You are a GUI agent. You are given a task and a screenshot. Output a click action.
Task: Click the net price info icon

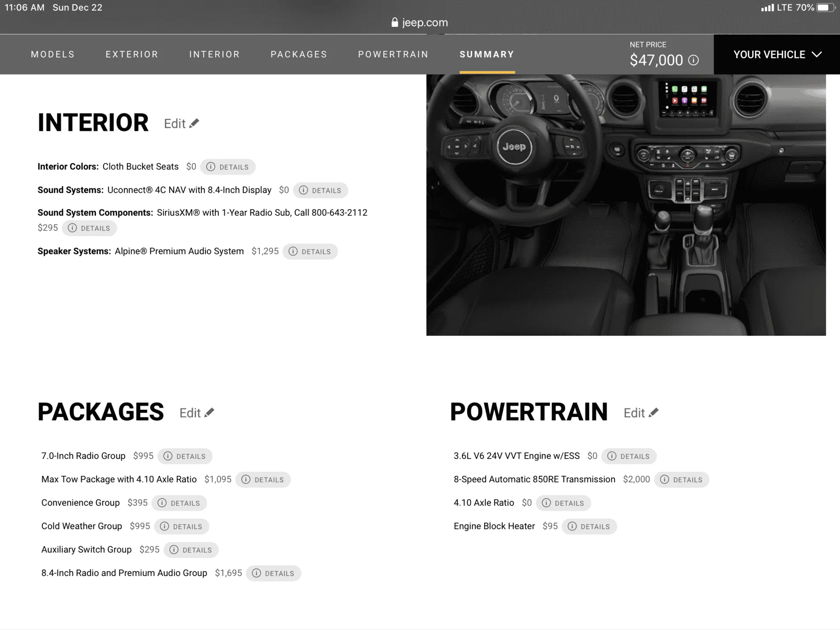(694, 60)
